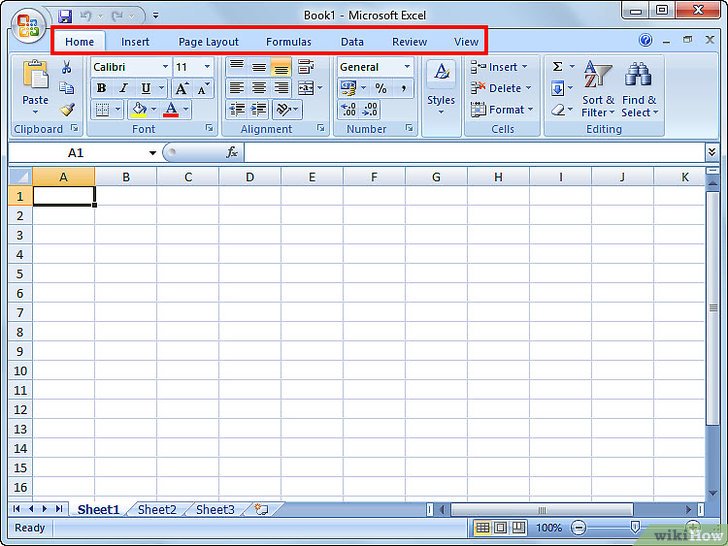Switch to the Page Layout tab
This screenshot has width=728, height=546.
pos(208,42)
